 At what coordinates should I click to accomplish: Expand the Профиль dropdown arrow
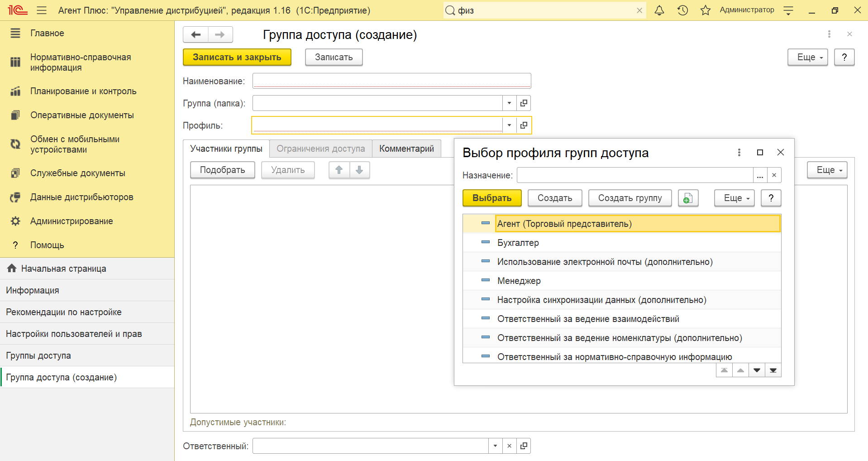[x=509, y=125]
